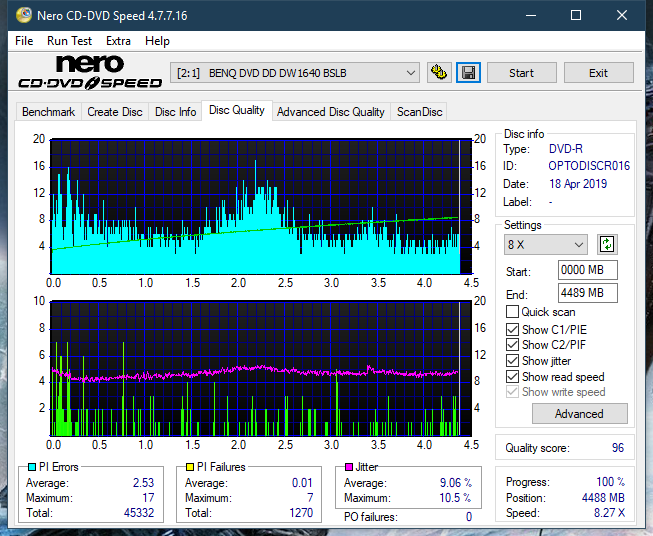The height and width of the screenshot is (536, 653).
Task: Click the Nero app icon in title bar
Action: (x=24, y=15)
